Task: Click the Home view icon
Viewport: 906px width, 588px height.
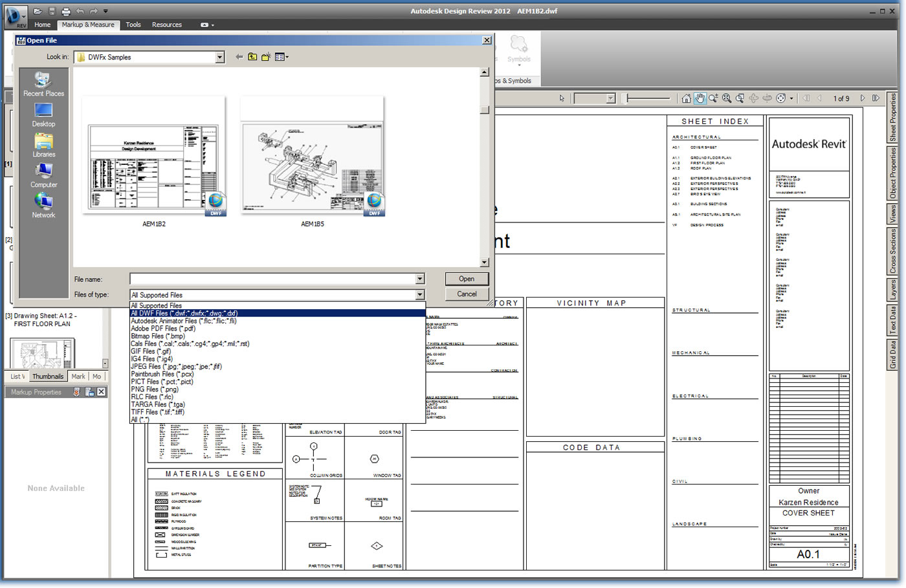Action: (686, 98)
